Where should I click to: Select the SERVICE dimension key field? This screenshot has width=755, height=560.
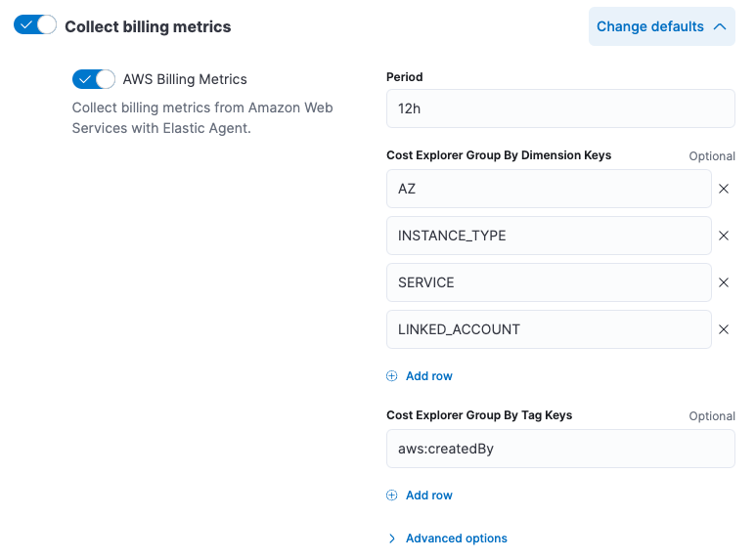point(549,282)
